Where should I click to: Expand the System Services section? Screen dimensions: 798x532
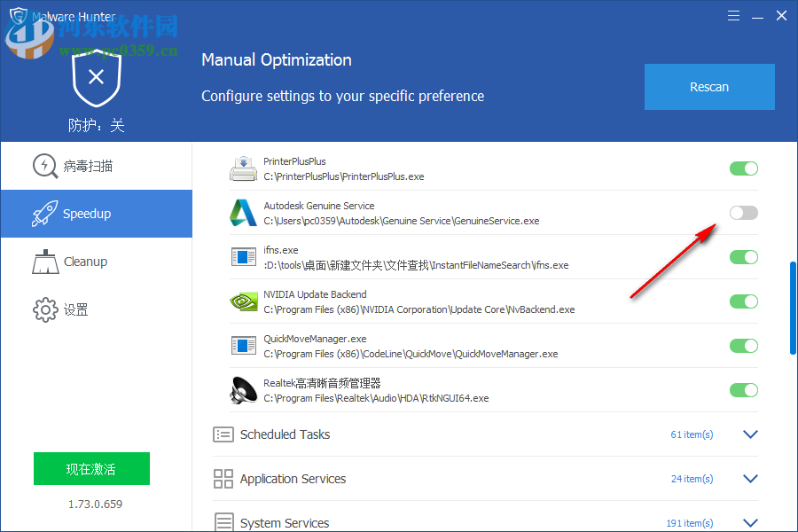coord(750,522)
